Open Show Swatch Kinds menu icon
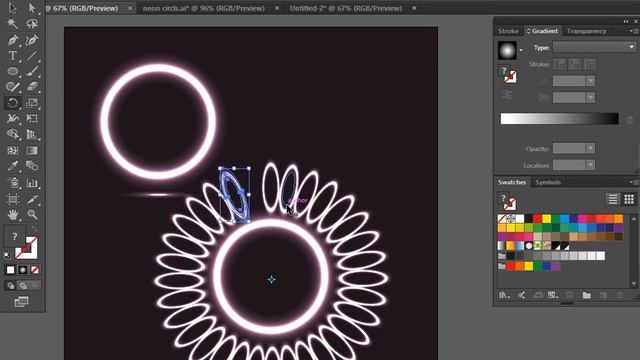 [x=553, y=295]
